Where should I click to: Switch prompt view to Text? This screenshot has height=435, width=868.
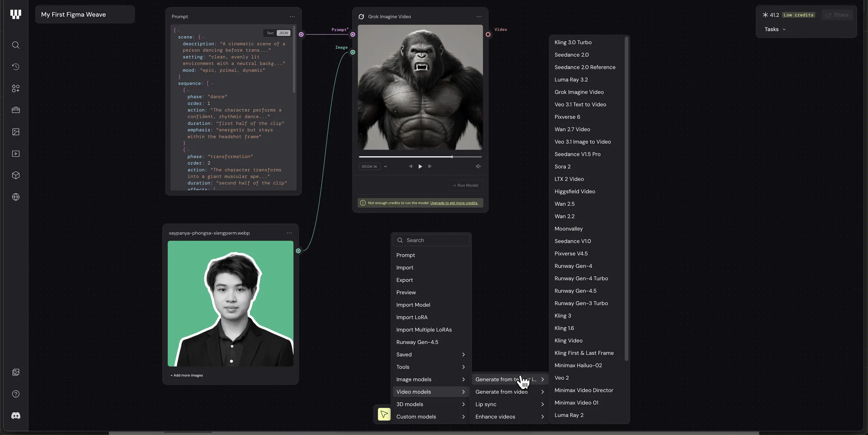point(270,33)
